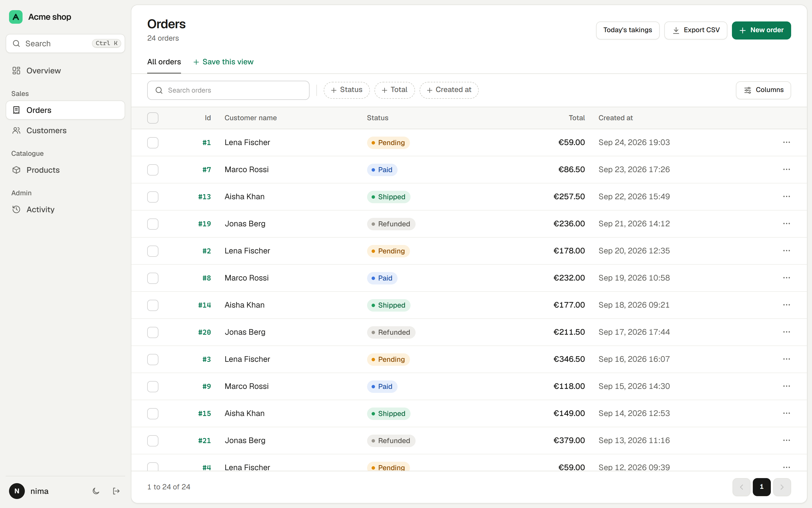Select the All orders tab
The width and height of the screenshot is (812, 508).
[164, 62]
